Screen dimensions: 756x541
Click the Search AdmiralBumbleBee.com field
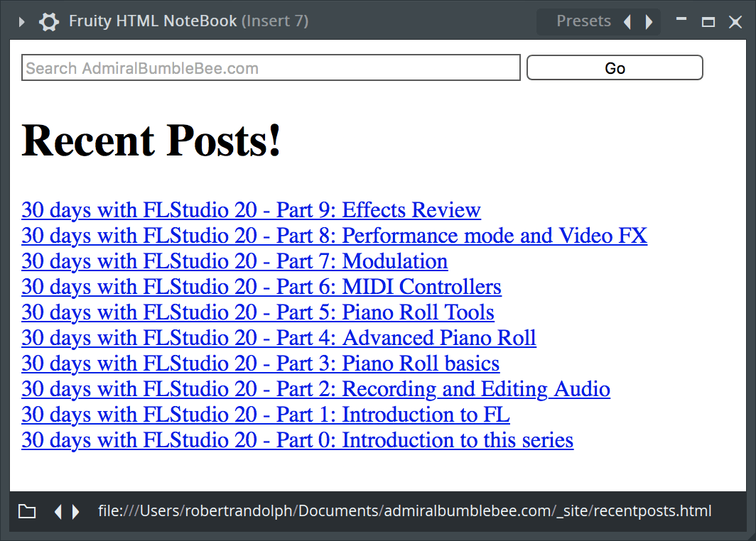tap(271, 68)
